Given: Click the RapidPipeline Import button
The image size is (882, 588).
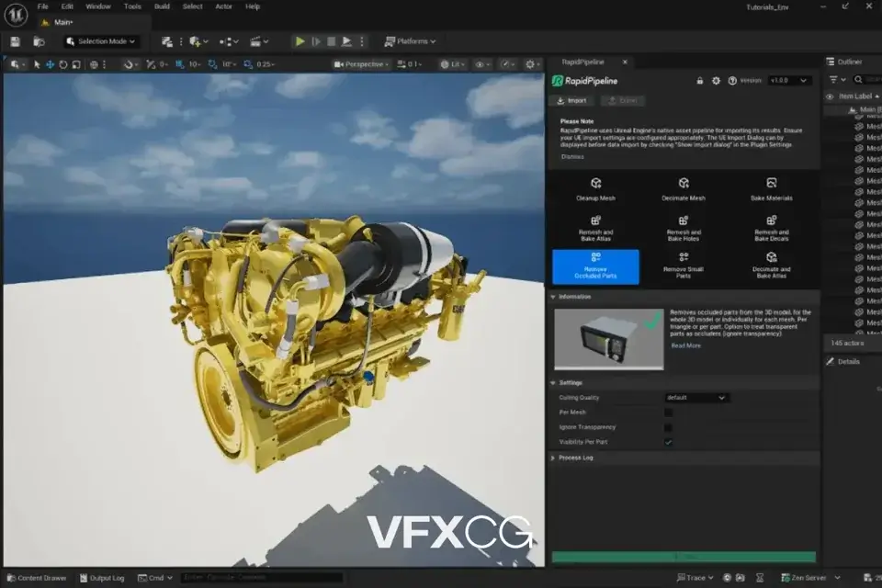Looking at the screenshot, I should point(571,101).
